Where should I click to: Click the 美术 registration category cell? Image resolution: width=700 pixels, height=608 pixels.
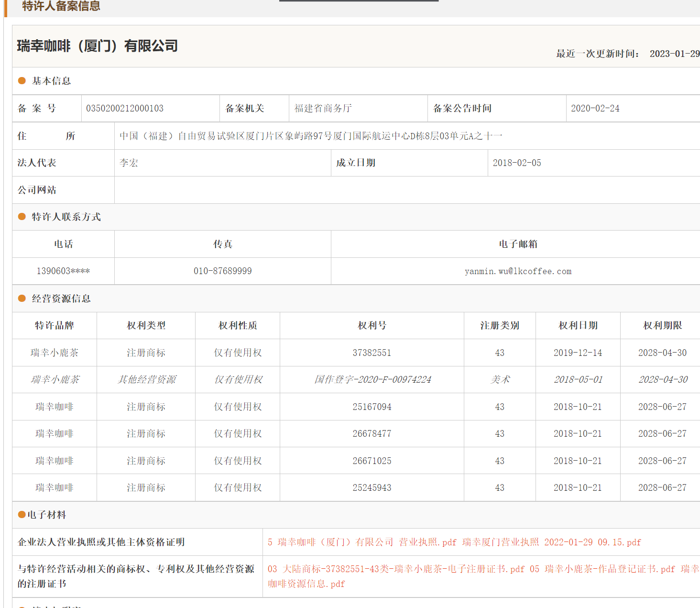click(x=500, y=379)
